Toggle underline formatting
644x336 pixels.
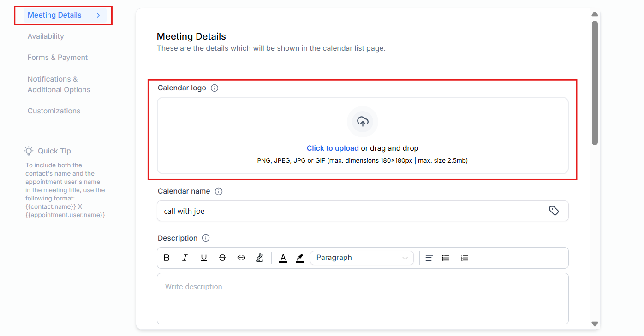click(x=203, y=258)
